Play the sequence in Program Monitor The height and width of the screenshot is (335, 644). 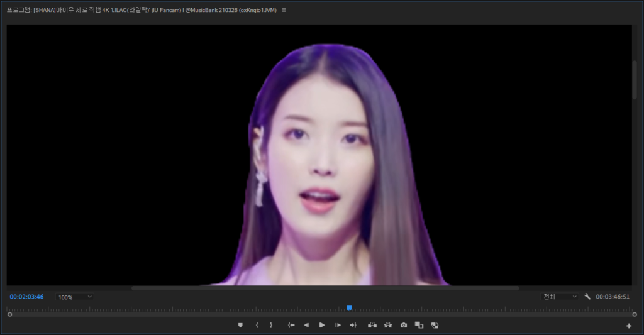click(x=322, y=325)
